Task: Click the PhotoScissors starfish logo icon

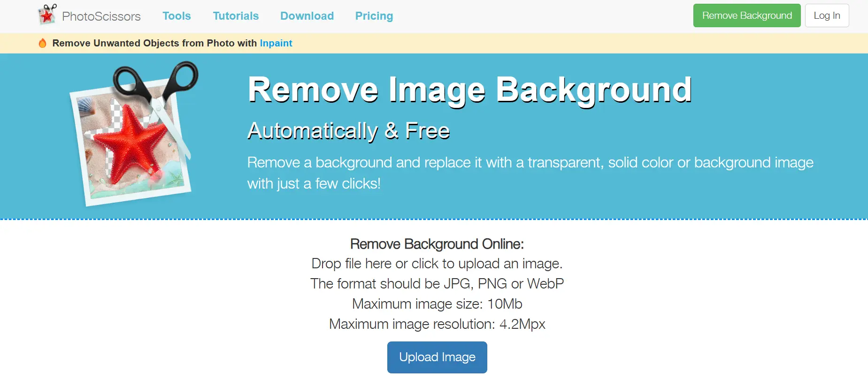Action: tap(47, 15)
